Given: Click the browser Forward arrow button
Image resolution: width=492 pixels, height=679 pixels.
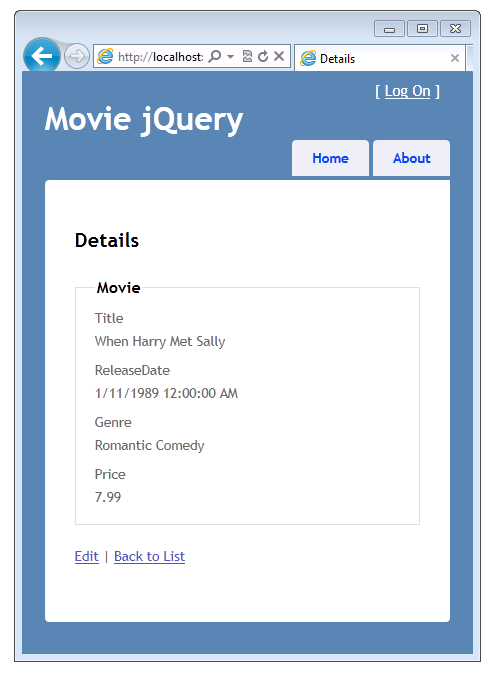Looking at the screenshot, I should [x=77, y=56].
